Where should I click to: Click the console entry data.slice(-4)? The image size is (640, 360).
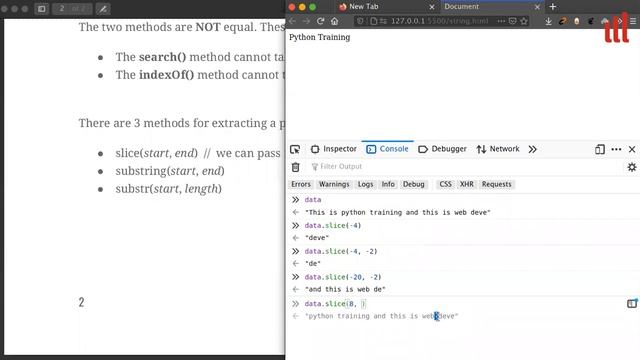click(333, 225)
